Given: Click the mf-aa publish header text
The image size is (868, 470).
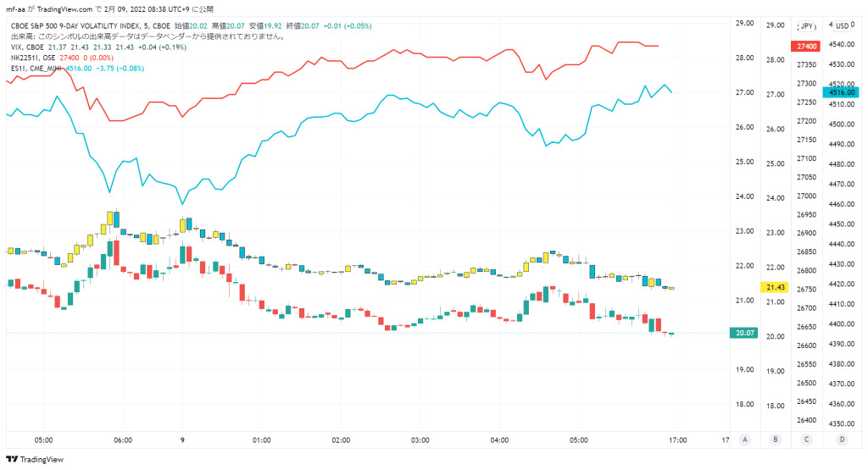Looking at the screenshot, I should click(x=109, y=9).
